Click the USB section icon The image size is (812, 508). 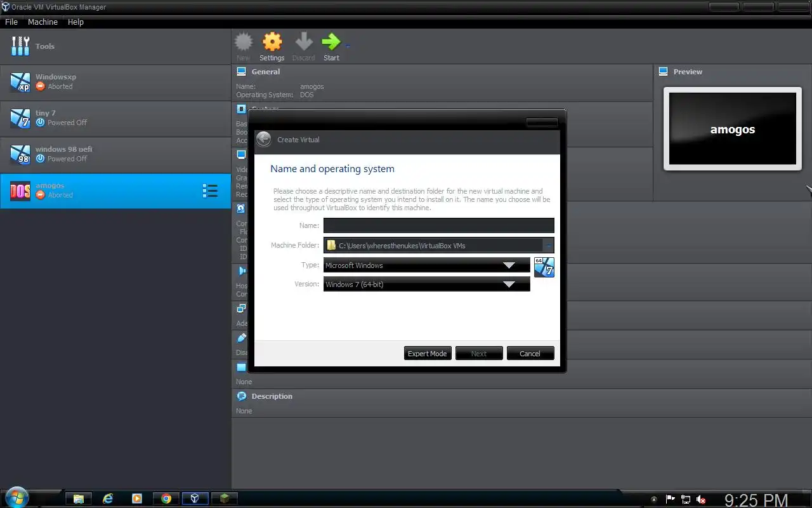pos(241,338)
